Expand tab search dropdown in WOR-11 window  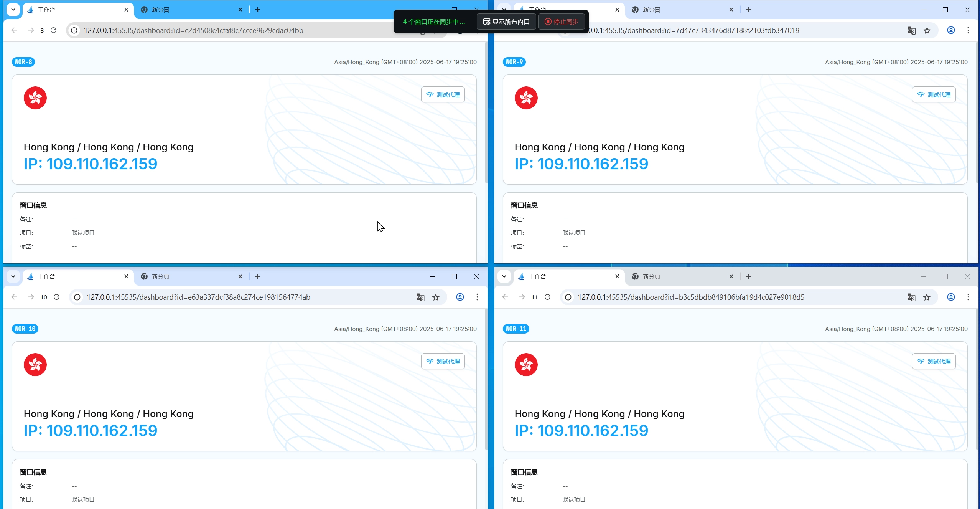(x=504, y=276)
